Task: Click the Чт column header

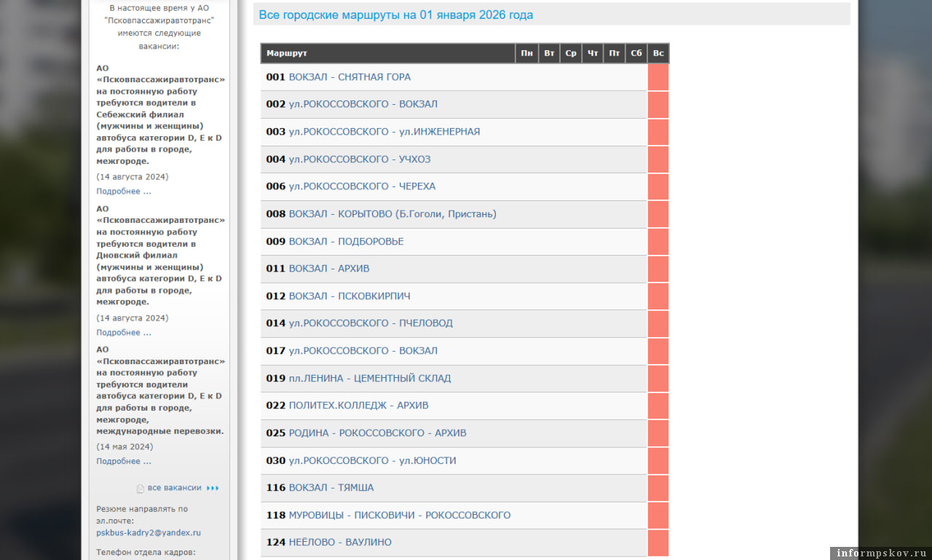Action: coord(593,53)
